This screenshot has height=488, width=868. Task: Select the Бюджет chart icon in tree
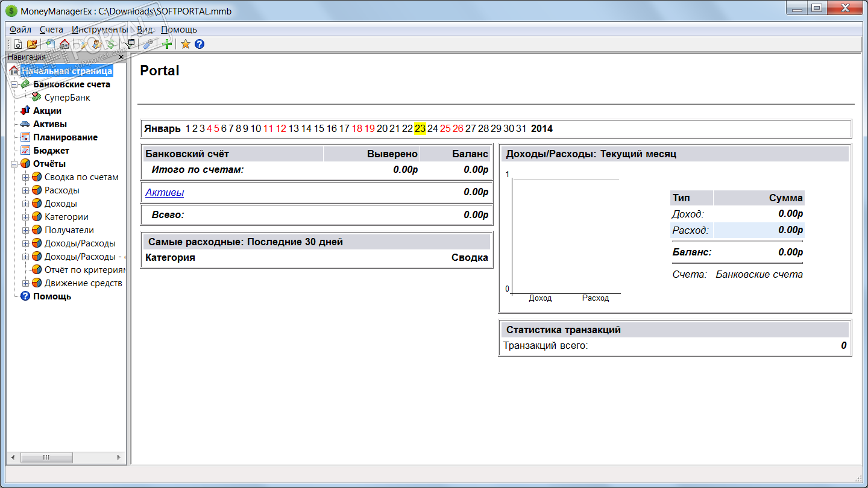pyautogui.click(x=25, y=151)
